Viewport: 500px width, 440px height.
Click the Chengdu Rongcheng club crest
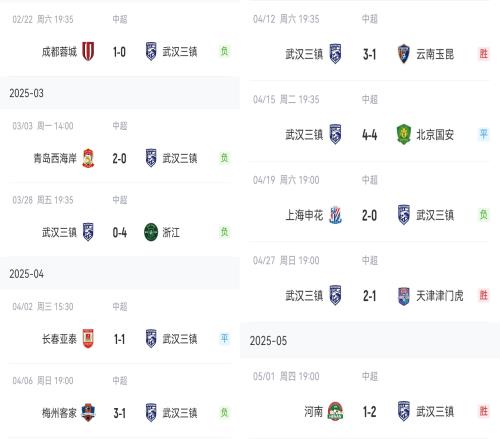(88, 51)
